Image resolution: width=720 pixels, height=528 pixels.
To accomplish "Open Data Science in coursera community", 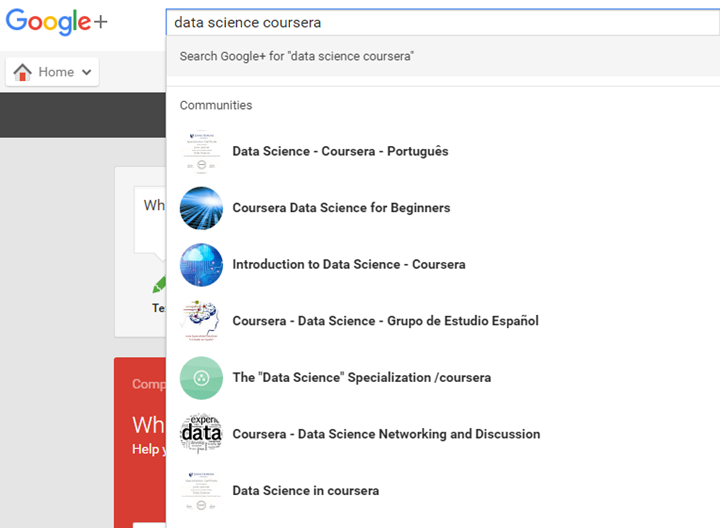I will coord(305,490).
